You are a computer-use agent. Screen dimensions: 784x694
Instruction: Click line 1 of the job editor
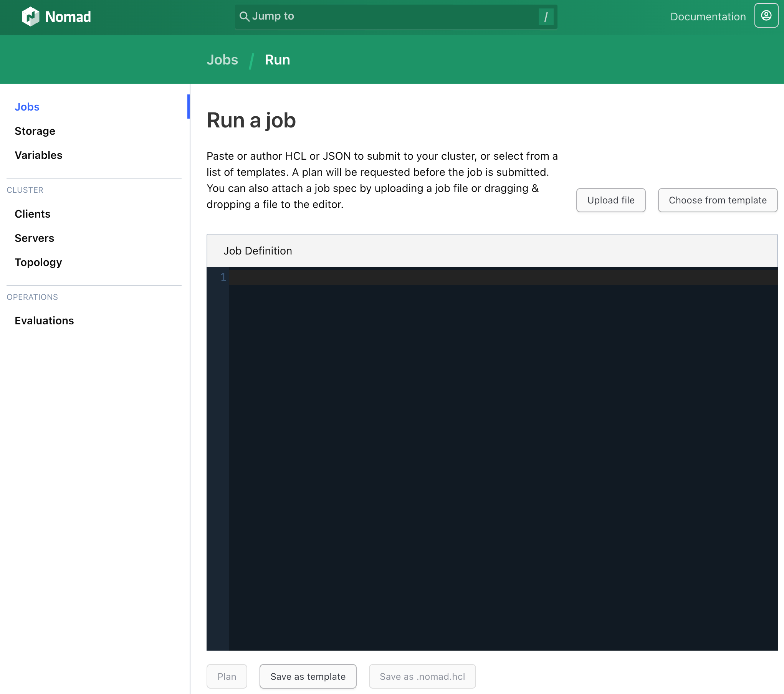point(503,277)
